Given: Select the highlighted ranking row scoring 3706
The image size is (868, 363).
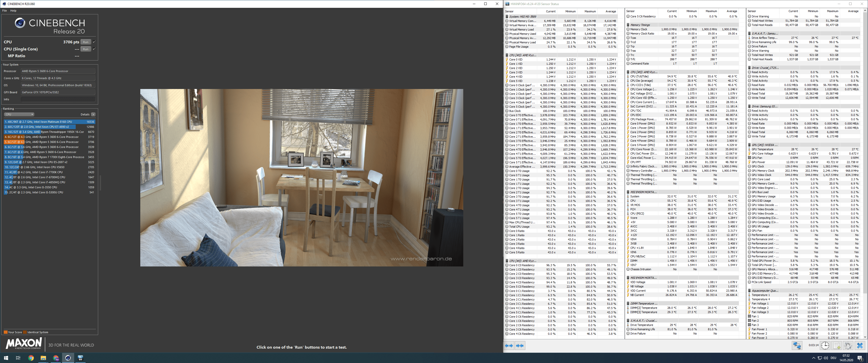Looking at the screenshot, I should (x=49, y=142).
